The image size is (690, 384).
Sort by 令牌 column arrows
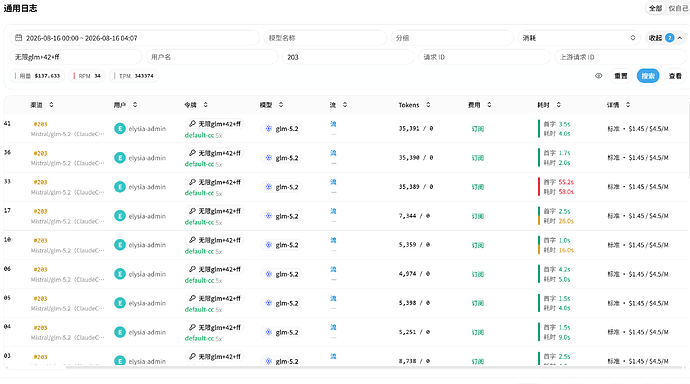206,105
